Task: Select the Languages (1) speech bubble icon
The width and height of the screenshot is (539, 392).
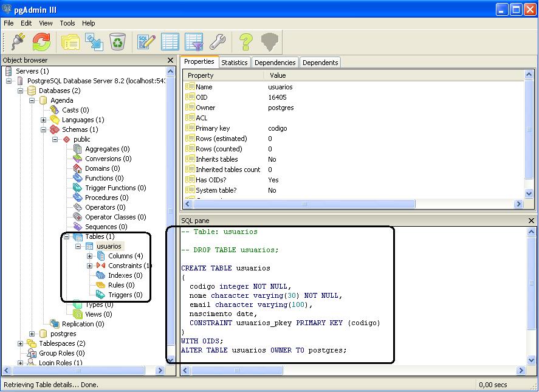Action: 54,120
